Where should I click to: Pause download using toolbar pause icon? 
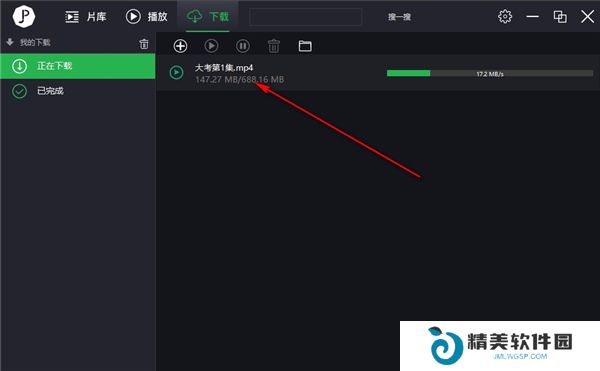243,46
